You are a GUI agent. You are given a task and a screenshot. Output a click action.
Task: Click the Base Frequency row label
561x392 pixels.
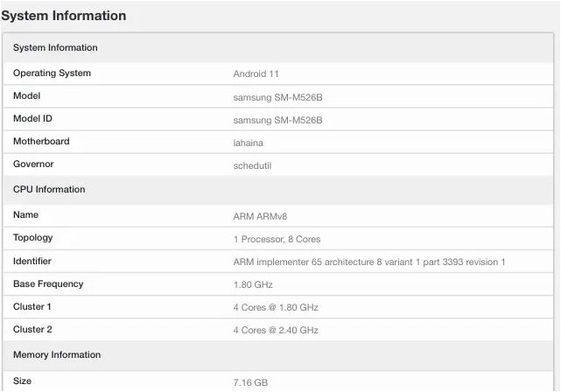pyautogui.click(x=48, y=284)
